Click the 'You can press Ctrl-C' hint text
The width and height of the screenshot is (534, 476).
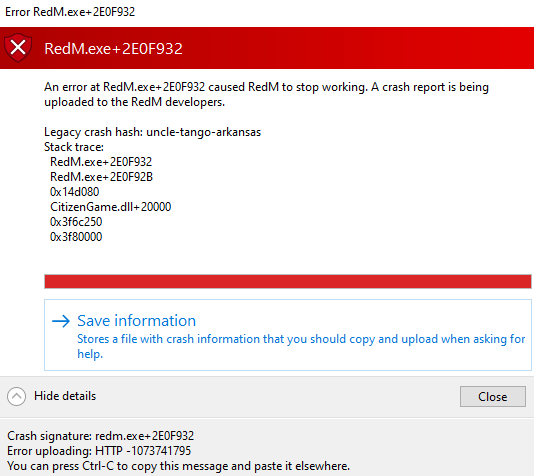pyautogui.click(x=178, y=466)
